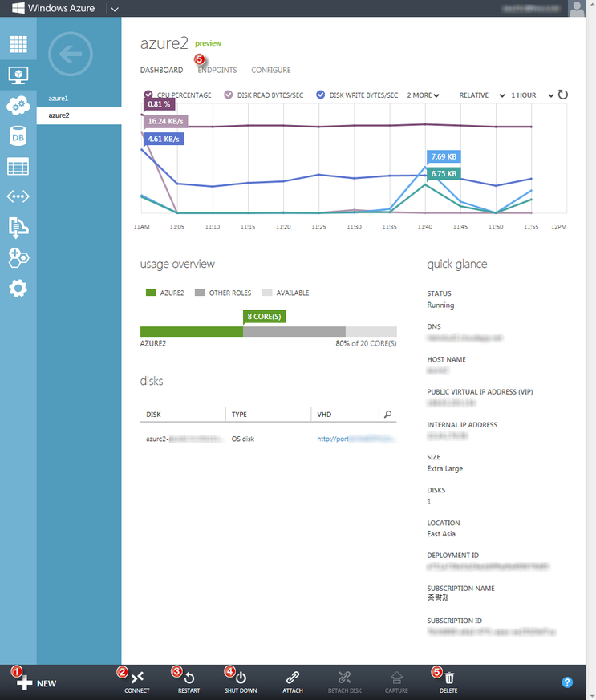Click NEW plus button in command bar
The height and width of the screenshot is (700, 596).
(x=36, y=682)
